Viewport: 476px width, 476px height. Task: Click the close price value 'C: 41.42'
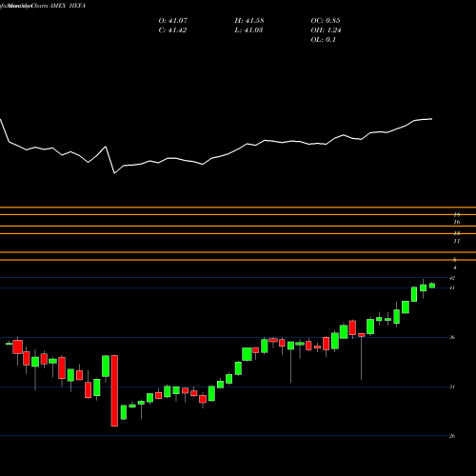(x=172, y=30)
